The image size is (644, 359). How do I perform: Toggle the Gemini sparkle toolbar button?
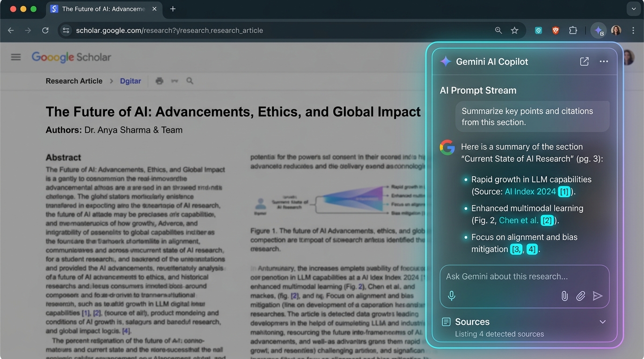point(599,31)
